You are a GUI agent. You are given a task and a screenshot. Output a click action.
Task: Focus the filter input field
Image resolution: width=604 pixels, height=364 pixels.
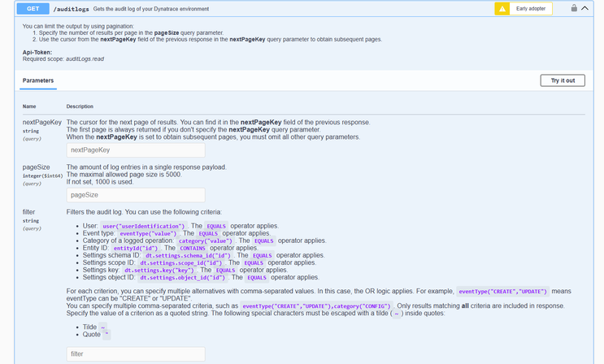click(136, 354)
